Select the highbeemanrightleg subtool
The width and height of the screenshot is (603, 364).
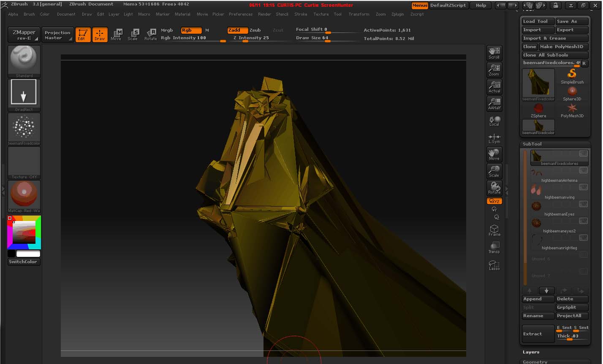click(x=559, y=243)
